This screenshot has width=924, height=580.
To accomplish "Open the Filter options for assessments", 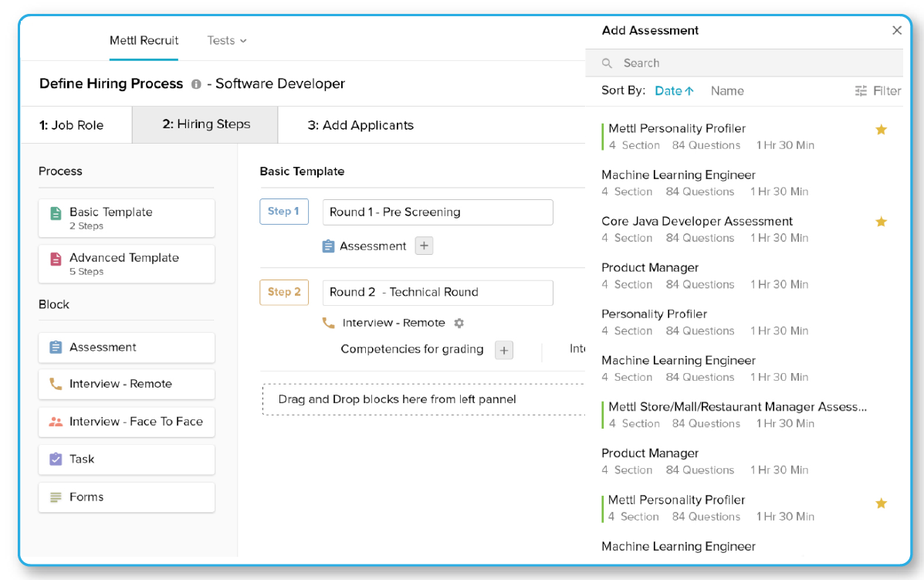I will pos(878,91).
